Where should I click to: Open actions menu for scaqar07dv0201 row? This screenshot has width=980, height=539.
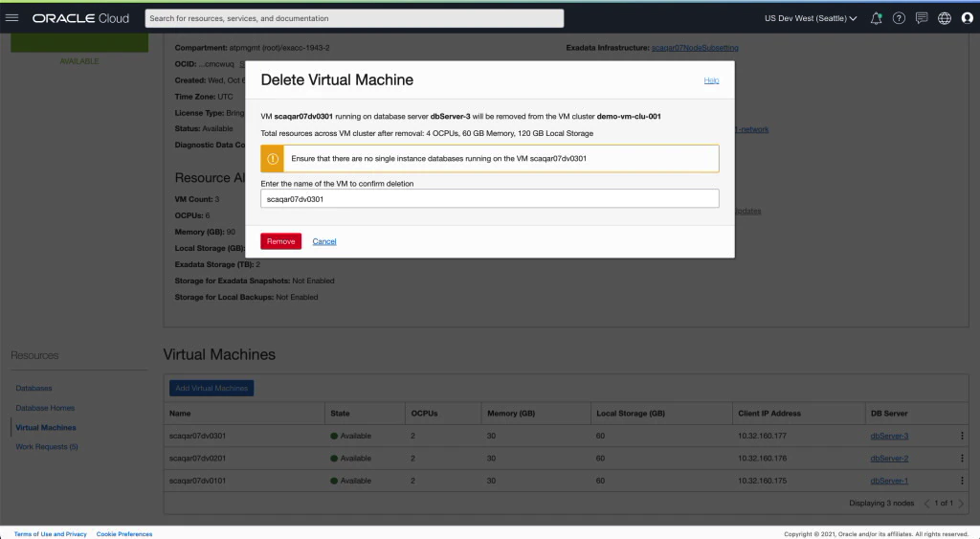coord(962,459)
